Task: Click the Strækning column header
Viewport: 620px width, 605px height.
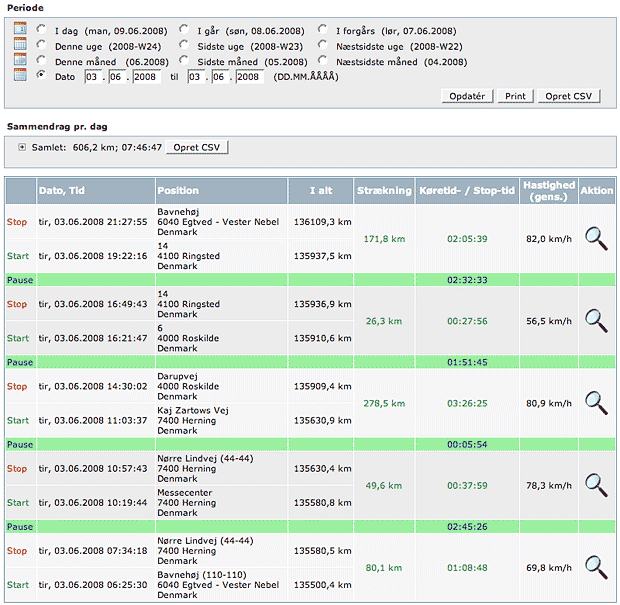Action: click(384, 191)
